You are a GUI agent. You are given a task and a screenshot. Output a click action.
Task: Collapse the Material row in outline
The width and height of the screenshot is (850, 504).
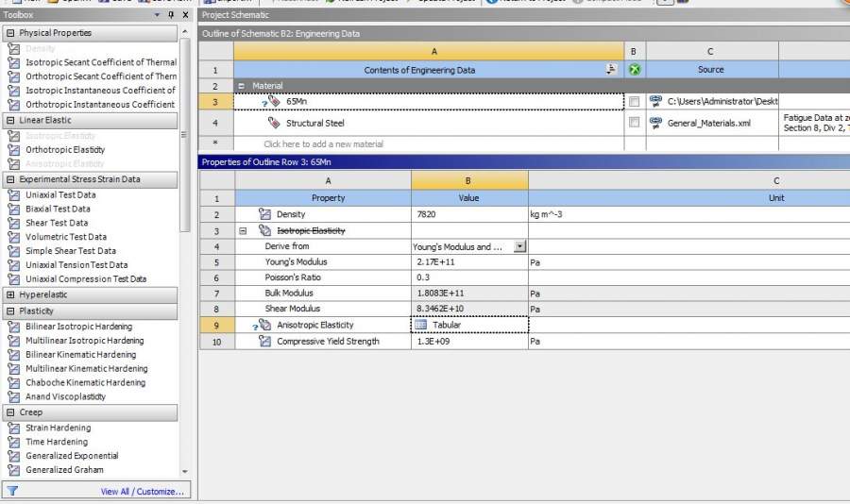coord(242,86)
